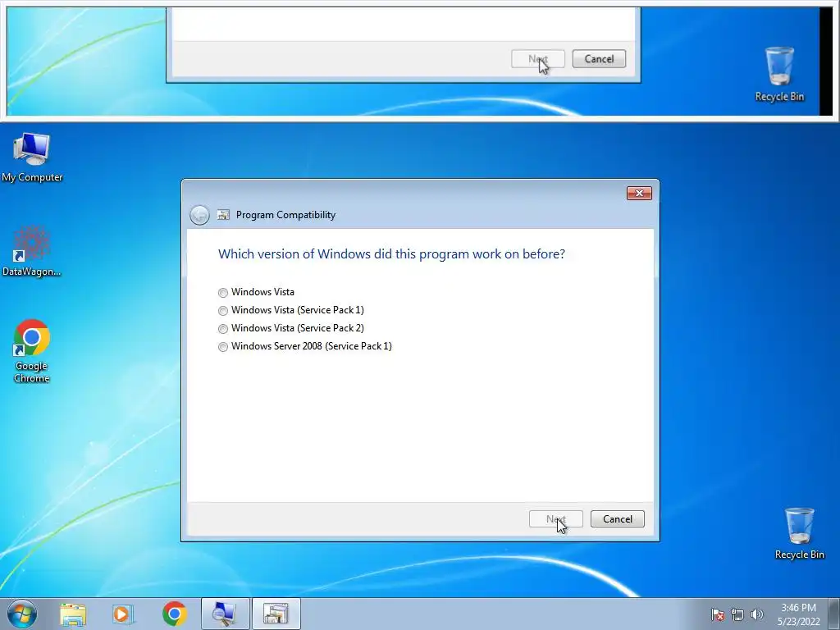
Task: Switch to Program Compatibility taskbar button
Action: click(x=276, y=614)
